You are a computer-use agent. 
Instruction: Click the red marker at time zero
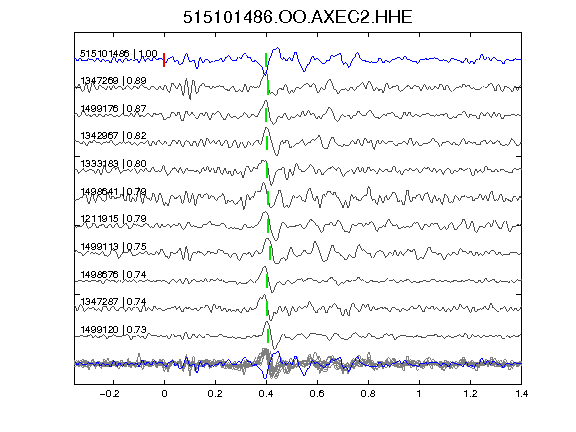pos(164,60)
